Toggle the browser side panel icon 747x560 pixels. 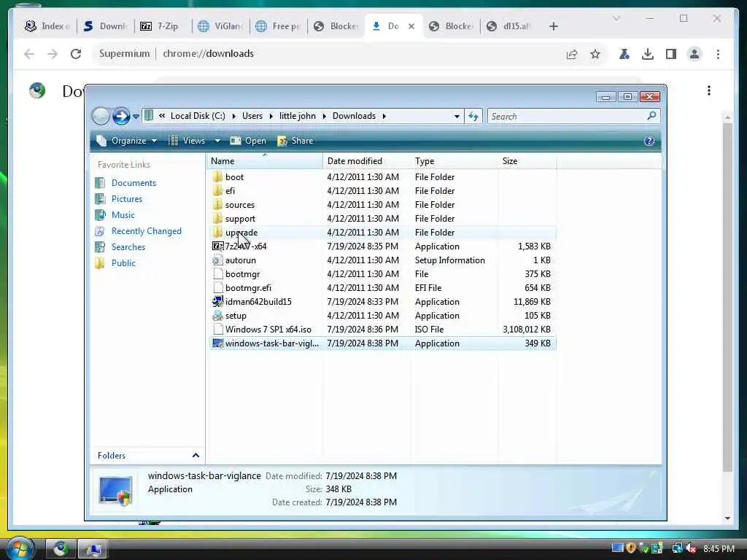(x=671, y=54)
